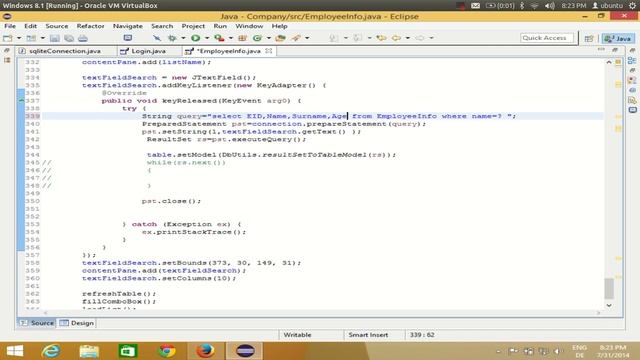
Task: Open the Window menu
Action: [x=249, y=26]
